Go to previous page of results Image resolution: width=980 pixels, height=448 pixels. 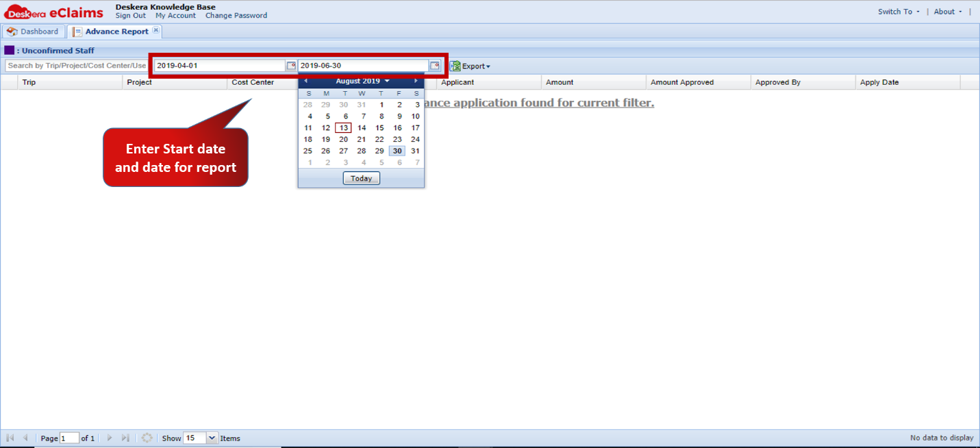point(25,438)
